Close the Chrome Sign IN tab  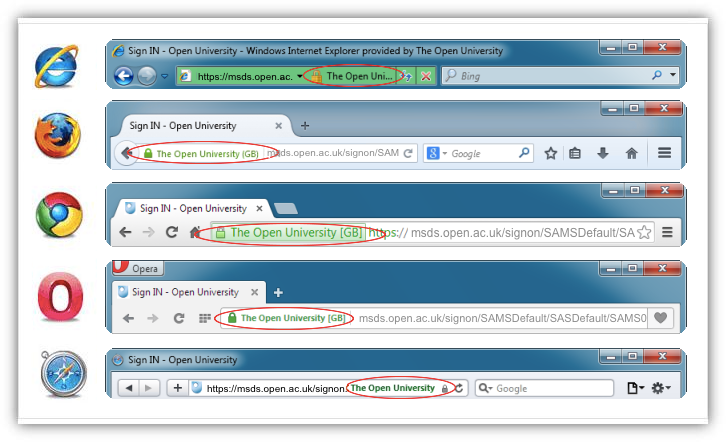(x=259, y=208)
